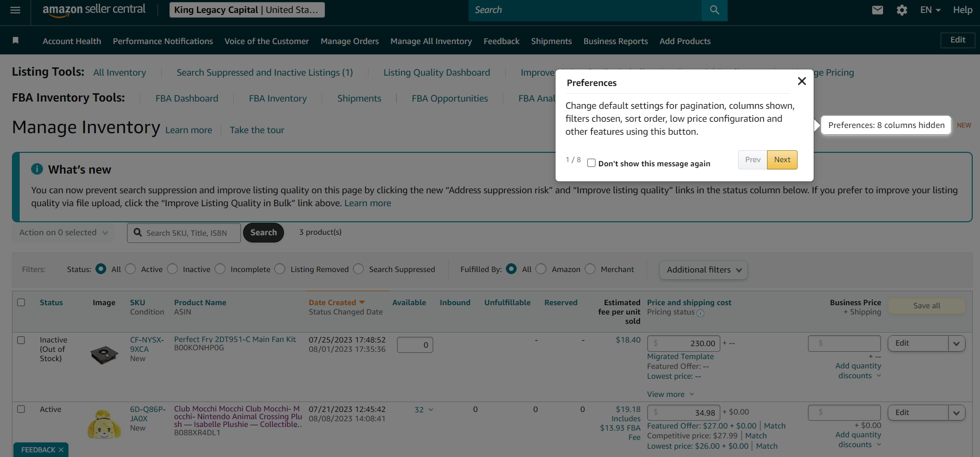Open King Legacy Capital account switcher
This screenshot has width=980, height=457.
pos(247,10)
